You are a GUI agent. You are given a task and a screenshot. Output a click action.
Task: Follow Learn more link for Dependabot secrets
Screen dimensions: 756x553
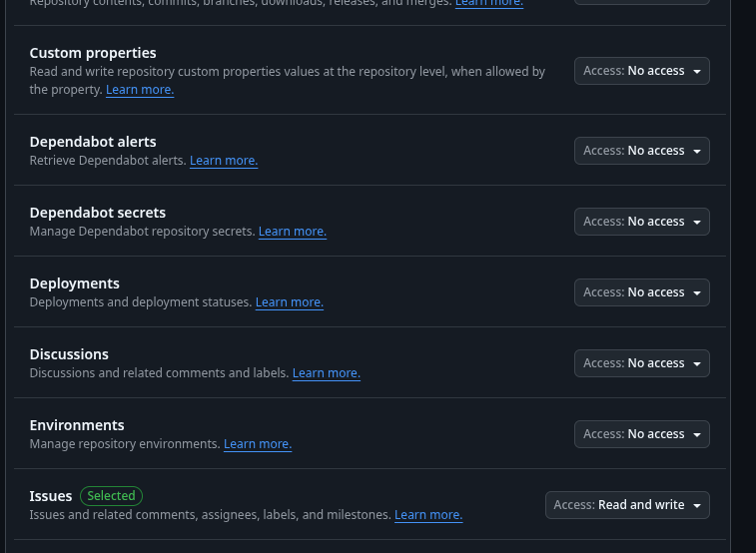[293, 232]
